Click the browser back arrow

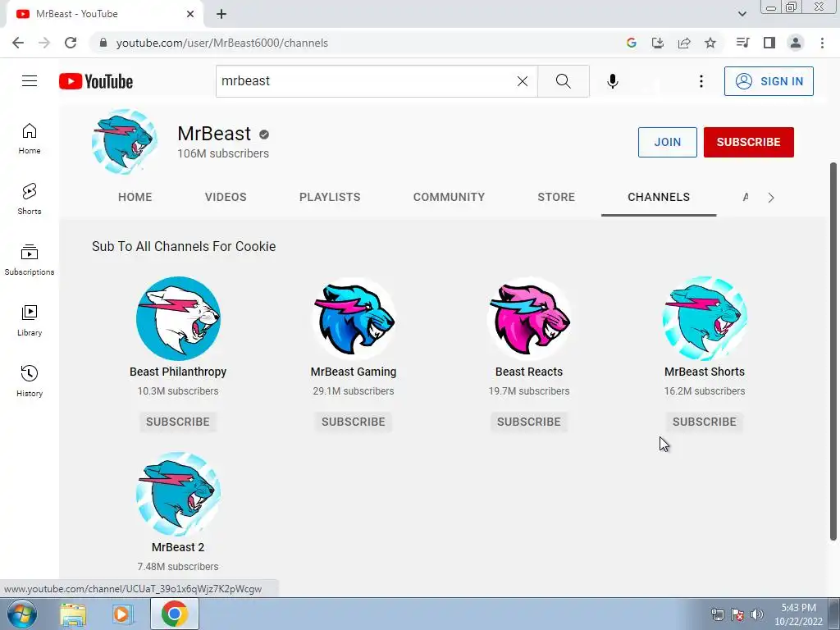(x=18, y=43)
